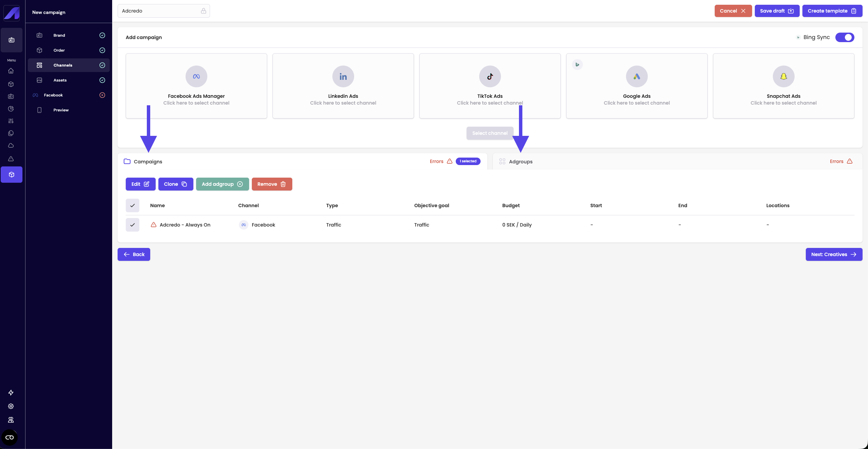Open the Facebook step in campaign menu
Viewport: 868px width, 449px height.
pos(53,95)
